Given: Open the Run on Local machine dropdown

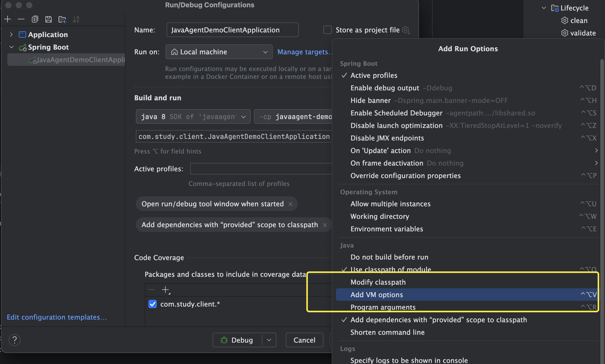Looking at the screenshot, I should (x=219, y=52).
